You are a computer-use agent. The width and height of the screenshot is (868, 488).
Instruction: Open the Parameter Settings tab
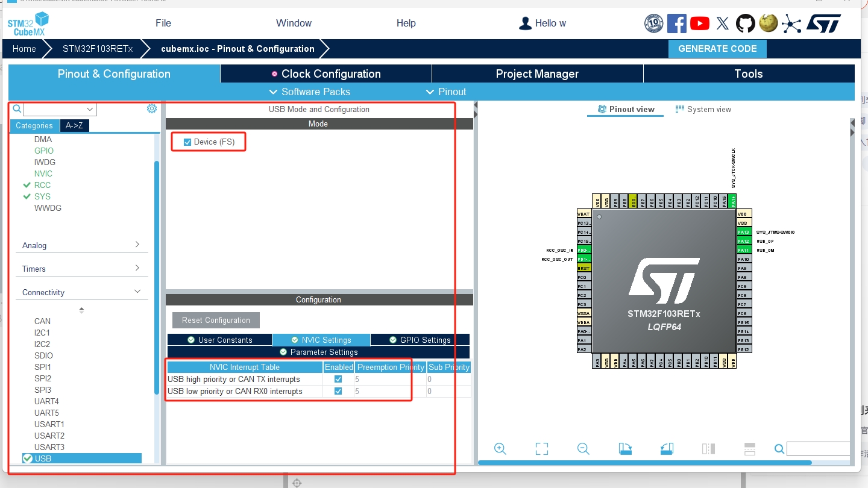tap(318, 352)
